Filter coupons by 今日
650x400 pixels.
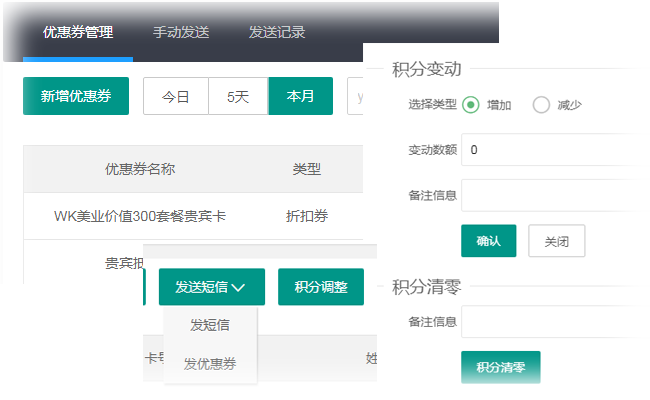point(176,97)
